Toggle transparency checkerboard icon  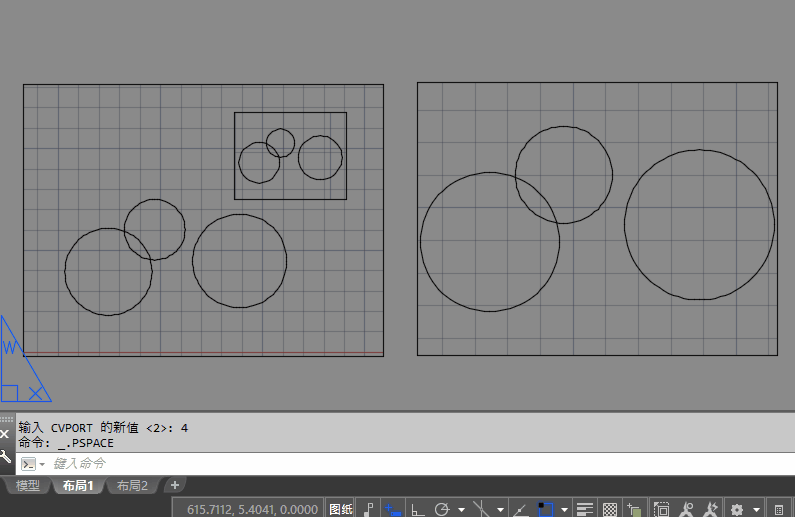coord(609,509)
